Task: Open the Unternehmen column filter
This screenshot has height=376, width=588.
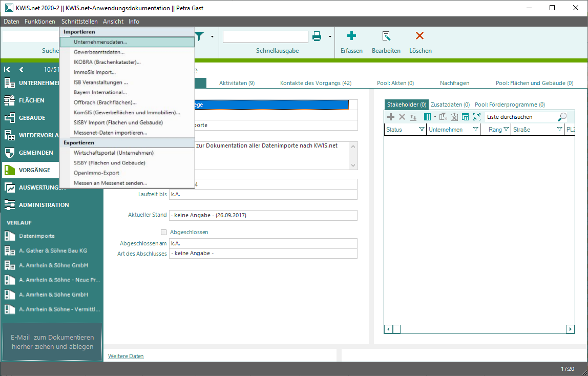Action: (x=475, y=129)
